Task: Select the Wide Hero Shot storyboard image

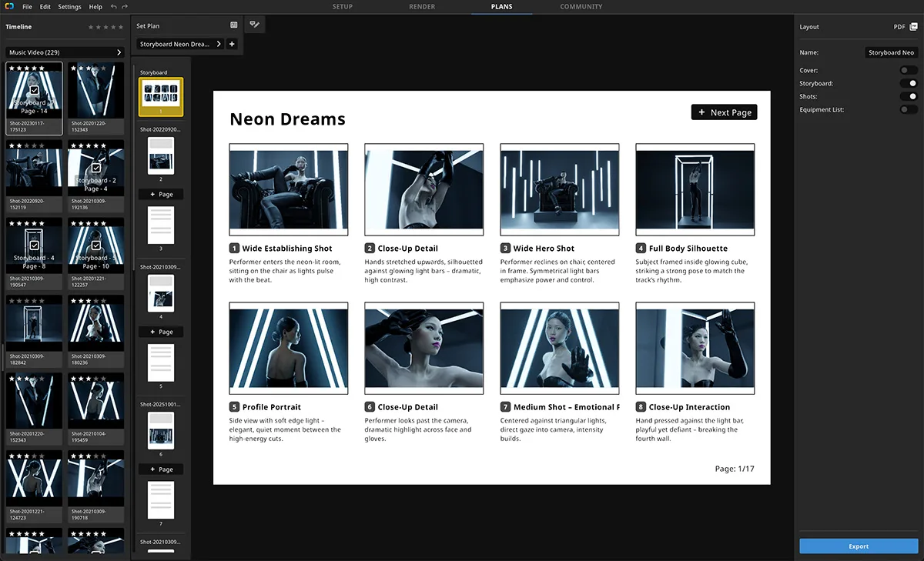Action: point(560,189)
